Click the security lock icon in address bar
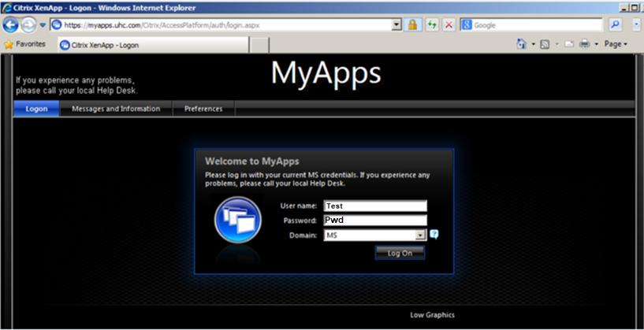The image size is (644, 330). (411, 25)
